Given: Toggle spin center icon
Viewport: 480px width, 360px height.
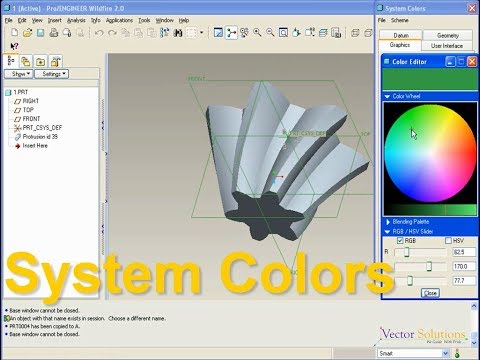Looking at the screenshot, I should 231,33.
